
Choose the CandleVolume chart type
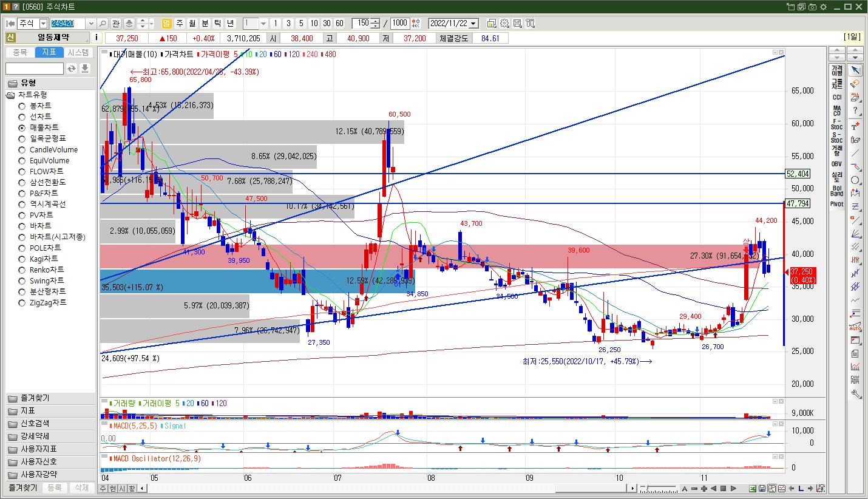pos(49,149)
